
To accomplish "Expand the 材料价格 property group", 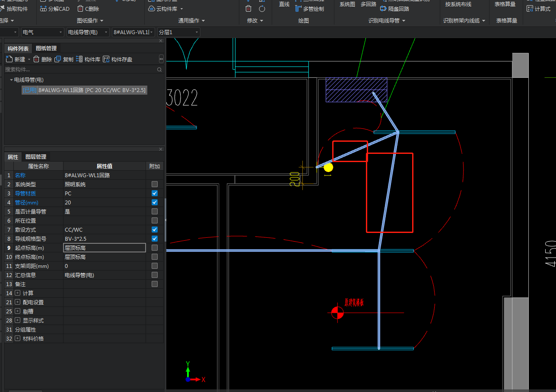I will coord(18,338).
